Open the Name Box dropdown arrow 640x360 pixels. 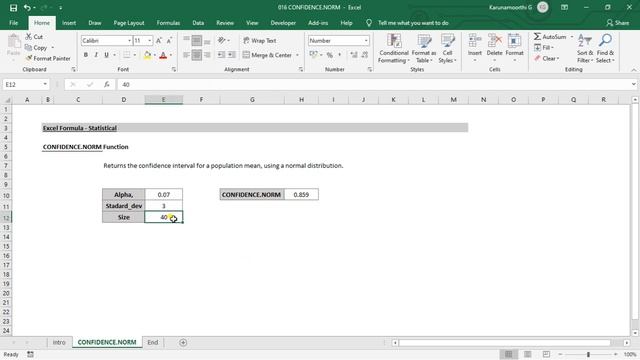click(45, 84)
